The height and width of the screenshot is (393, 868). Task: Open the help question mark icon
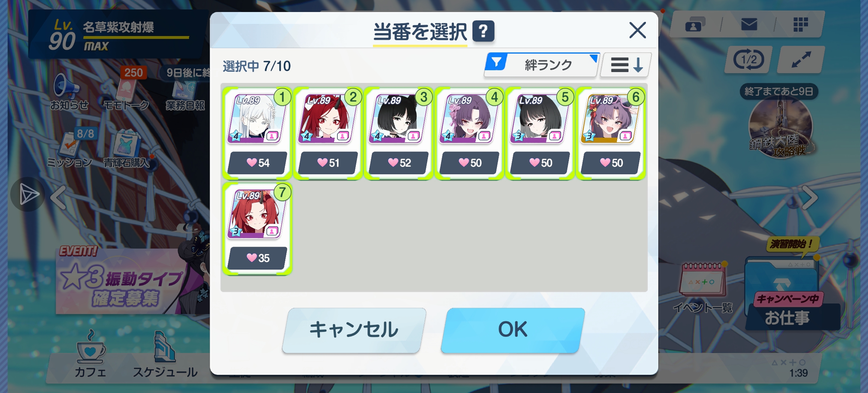[x=483, y=31]
